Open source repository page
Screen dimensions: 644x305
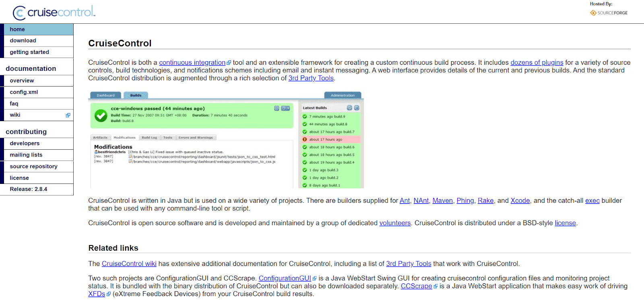tap(33, 167)
